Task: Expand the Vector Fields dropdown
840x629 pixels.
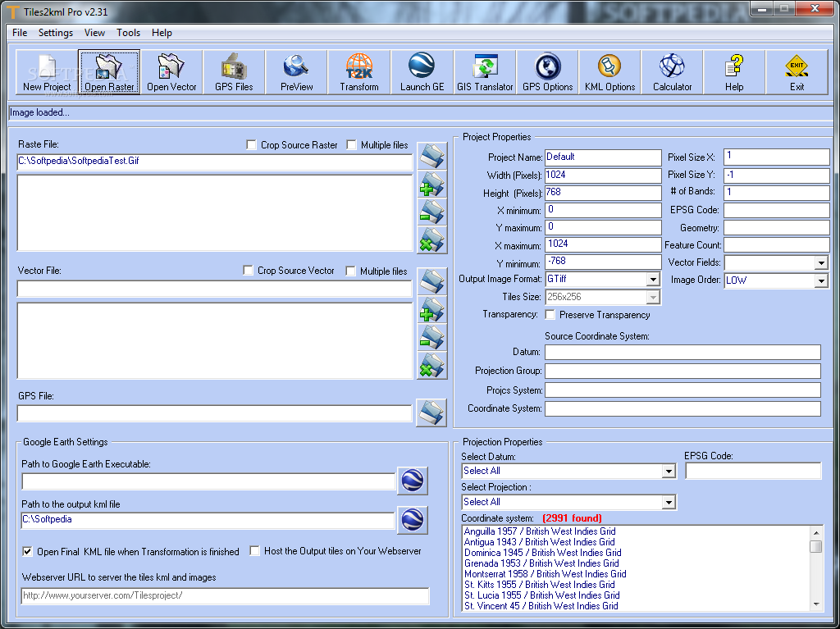Action: point(820,262)
